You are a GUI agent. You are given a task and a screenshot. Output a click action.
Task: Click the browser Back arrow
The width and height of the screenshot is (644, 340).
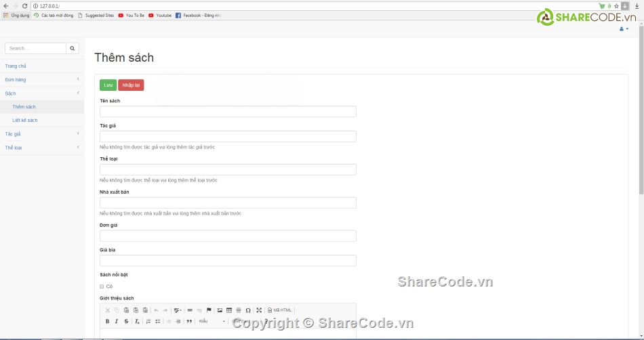(5, 6)
